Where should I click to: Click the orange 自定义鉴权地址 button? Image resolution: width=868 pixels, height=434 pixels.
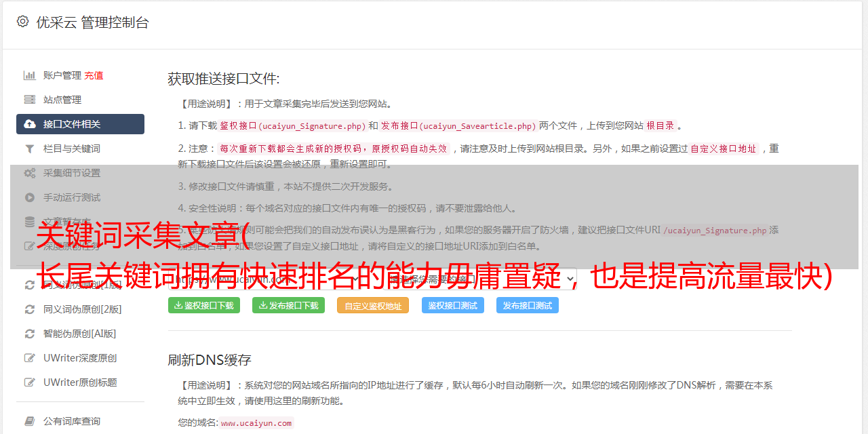click(x=373, y=306)
